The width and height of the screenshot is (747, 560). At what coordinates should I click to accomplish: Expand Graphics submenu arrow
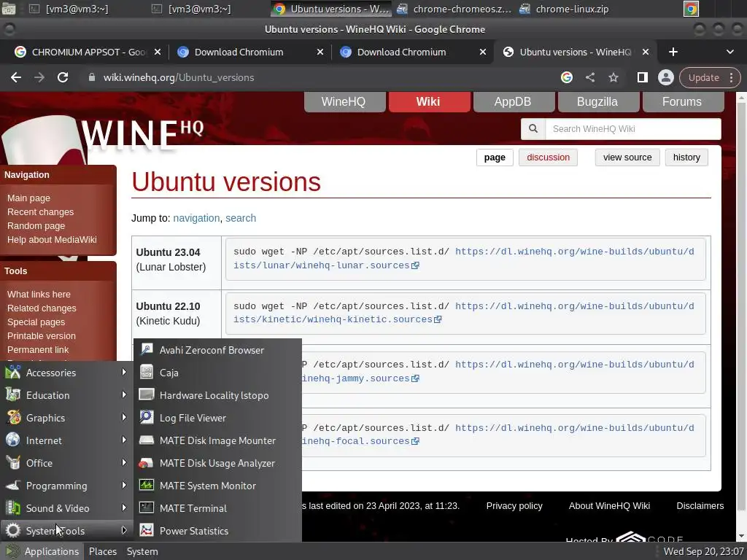(124, 417)
